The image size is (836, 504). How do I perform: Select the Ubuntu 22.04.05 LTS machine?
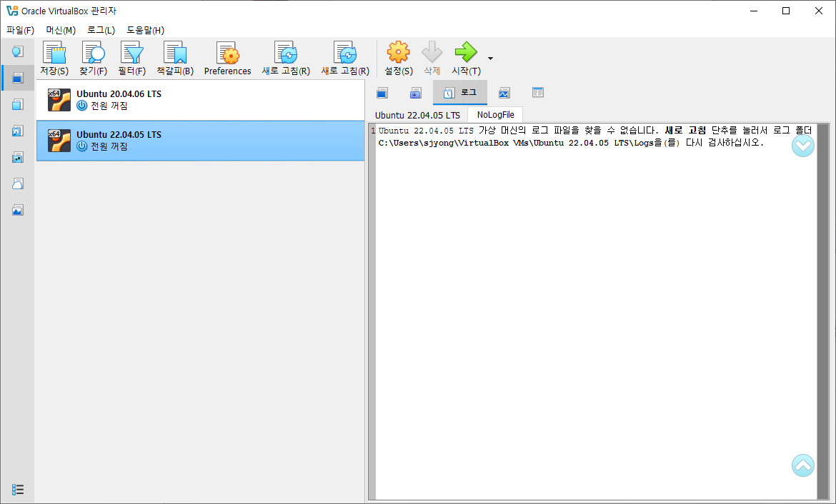201,141
